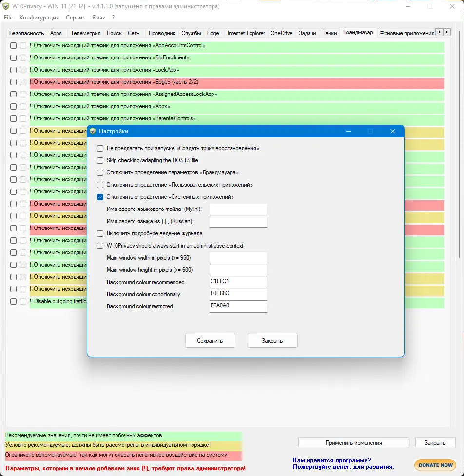The image size is (464, 476).
Task: Switch to the Твики tab
Action: (x=329, y=33)
